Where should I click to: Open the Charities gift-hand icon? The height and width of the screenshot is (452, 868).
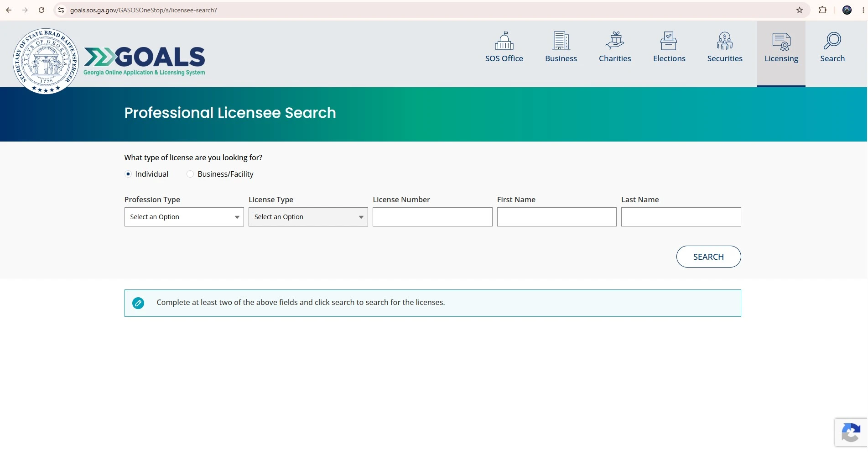pos(615,41)
